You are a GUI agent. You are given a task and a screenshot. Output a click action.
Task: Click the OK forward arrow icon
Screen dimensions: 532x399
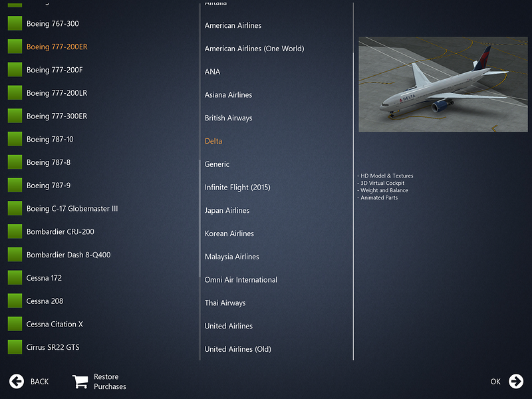point(516,381)
